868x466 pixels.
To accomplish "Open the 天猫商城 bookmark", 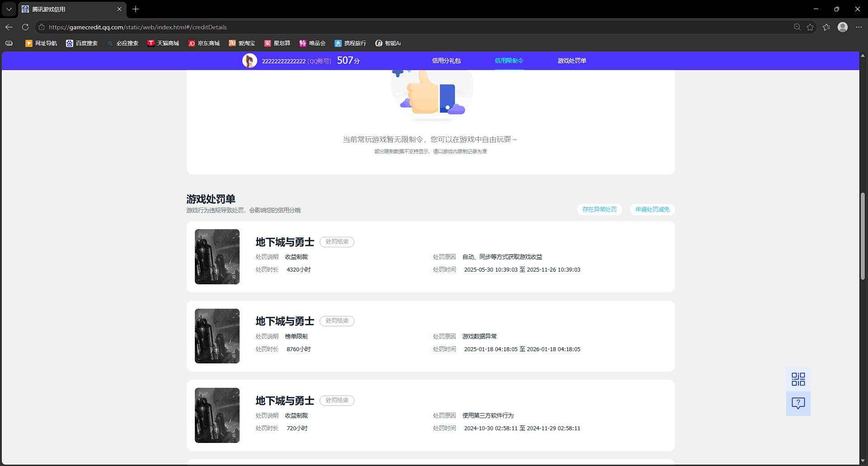I will [163, 43].
